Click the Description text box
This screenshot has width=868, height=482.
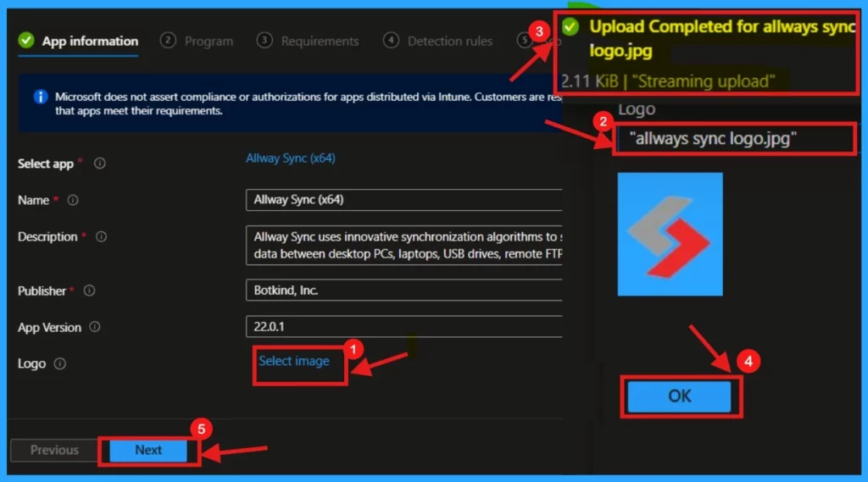point(404,245)
